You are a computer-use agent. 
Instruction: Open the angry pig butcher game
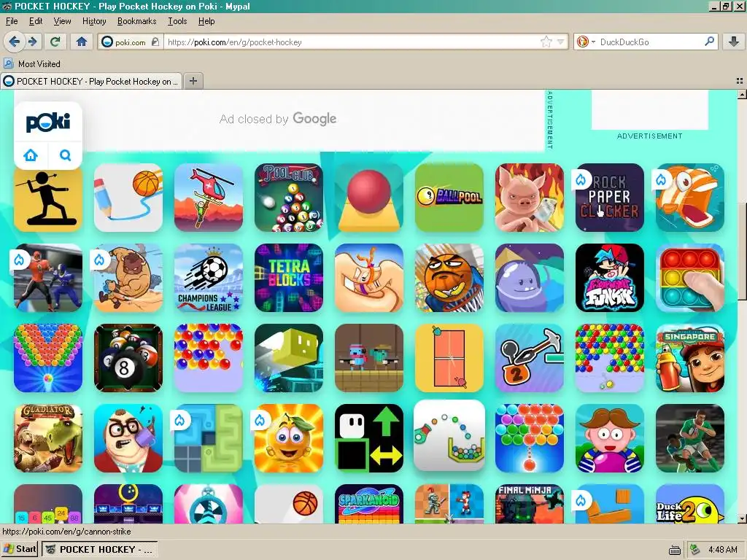530,198
